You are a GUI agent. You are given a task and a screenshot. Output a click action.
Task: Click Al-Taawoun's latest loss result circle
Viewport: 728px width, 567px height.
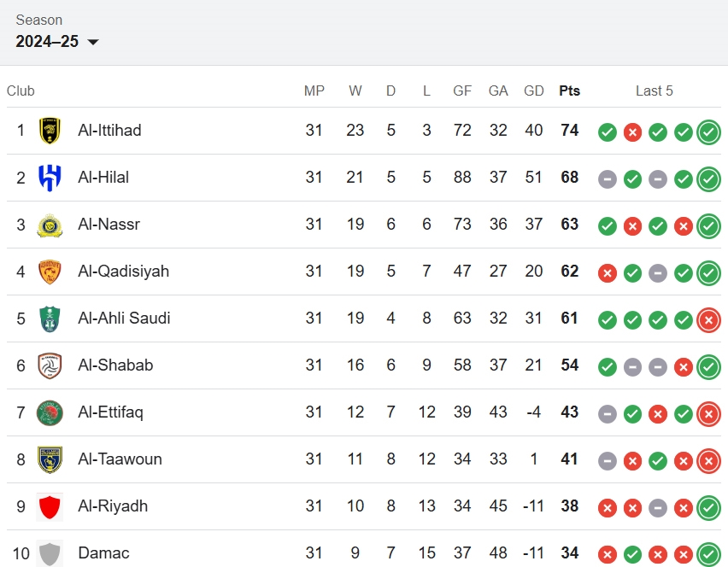pos(708,461)
